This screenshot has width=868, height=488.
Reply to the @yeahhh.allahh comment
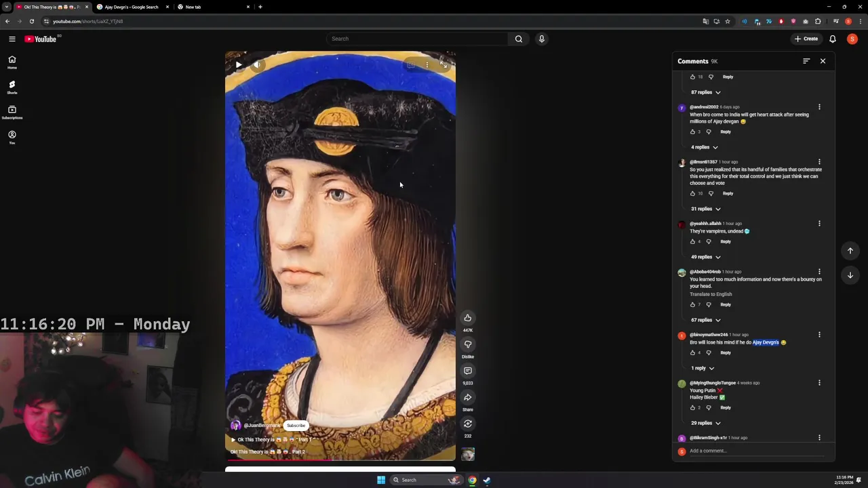point(726,241)
